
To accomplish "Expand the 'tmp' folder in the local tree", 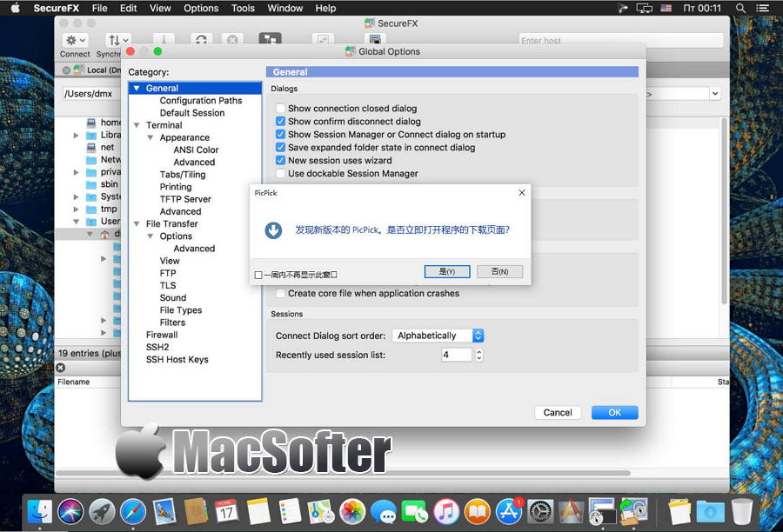I will click(x=76, y=209).
